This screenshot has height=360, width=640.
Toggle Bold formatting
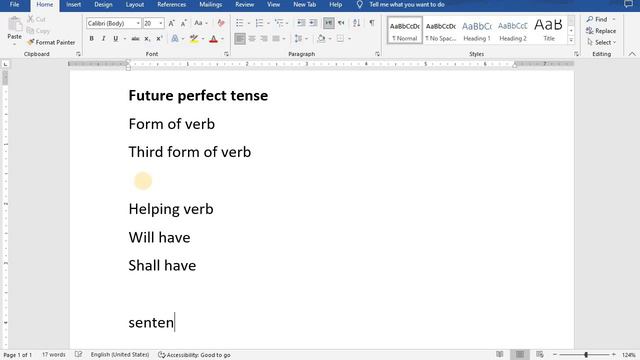coord(91,39)
